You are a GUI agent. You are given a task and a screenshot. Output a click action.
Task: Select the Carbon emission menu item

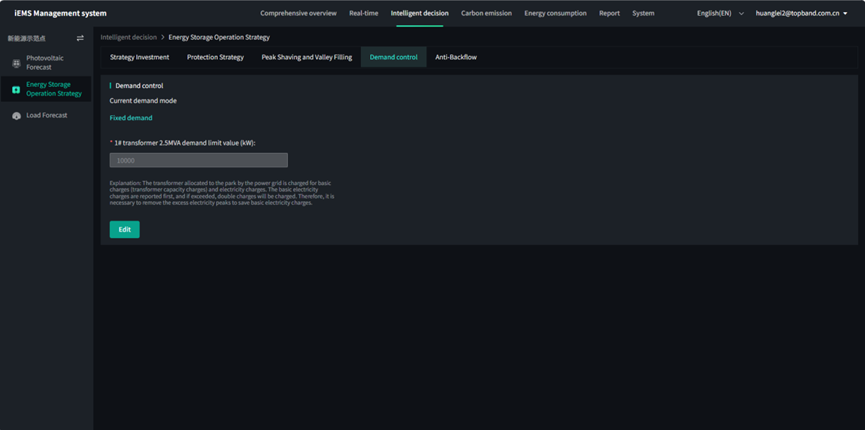pyautogui.click(x=486, y=13)
